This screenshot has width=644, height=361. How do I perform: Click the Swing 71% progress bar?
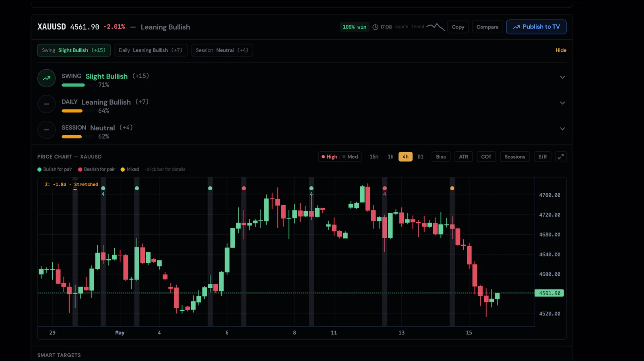click(78, 85)
